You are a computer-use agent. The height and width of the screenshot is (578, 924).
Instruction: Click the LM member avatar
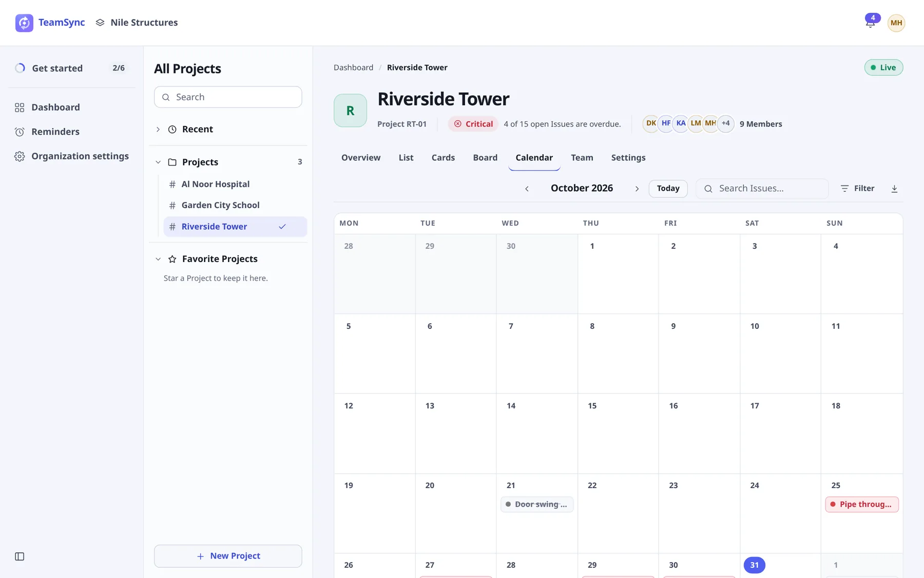coord(696,123)
